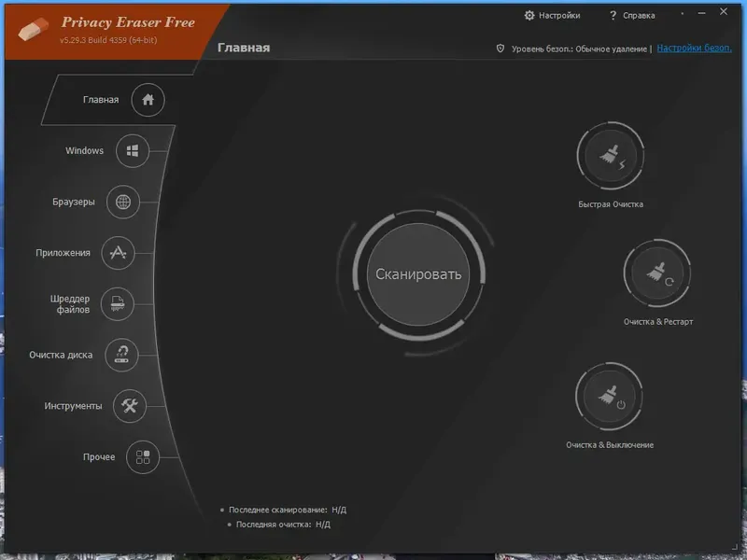This screenshot has height=560, width=747.
Task: Click the Главная home icon in the sidebar
Action: click(148, 100)
